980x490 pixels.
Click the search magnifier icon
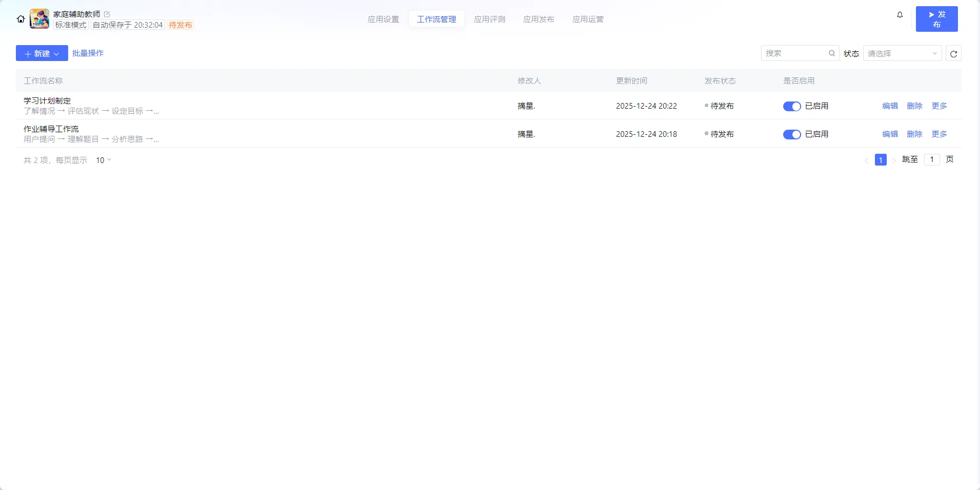[x=832, y=53]
